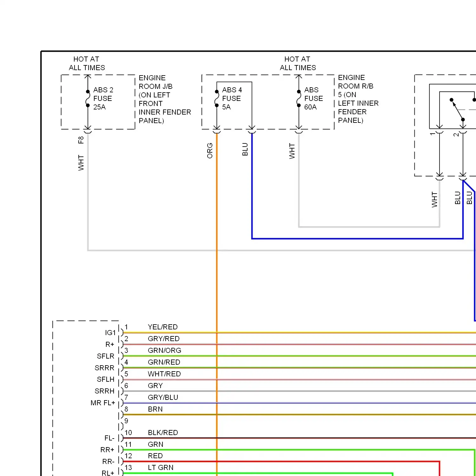Click the RR+ terminal label

[107, 450]
